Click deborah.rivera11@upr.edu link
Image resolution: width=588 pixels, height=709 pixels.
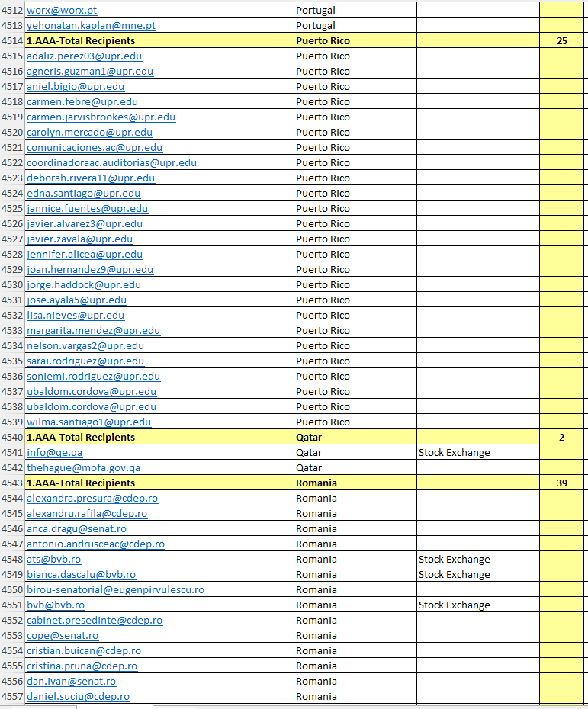(91, 178)
